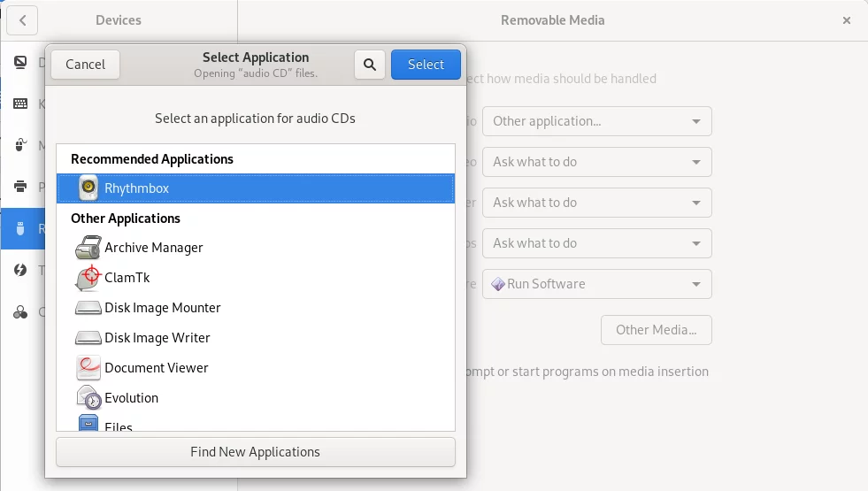Open the Run Software dropdown
Viewport: 868px width, 491px height.
(596, 284)
